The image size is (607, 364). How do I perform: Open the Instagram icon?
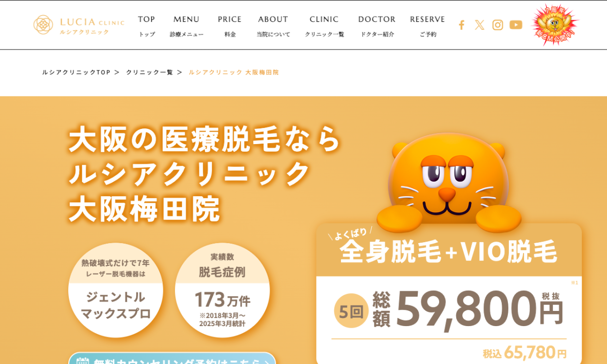coord(498,25)
